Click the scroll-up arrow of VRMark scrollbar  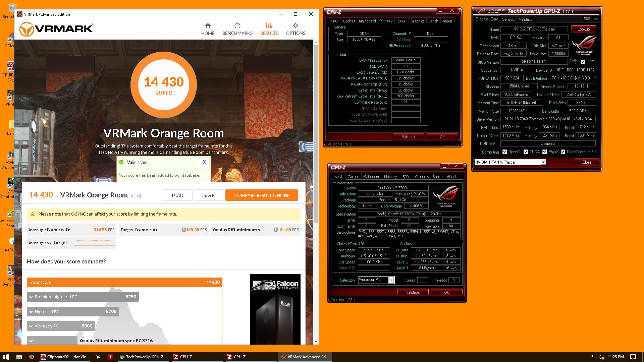pyautogui.click(x=316, y=43)
